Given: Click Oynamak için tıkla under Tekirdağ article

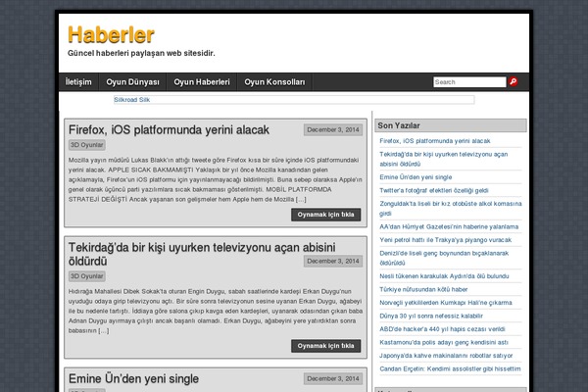Looking at the screenshot, I should 326,346.
